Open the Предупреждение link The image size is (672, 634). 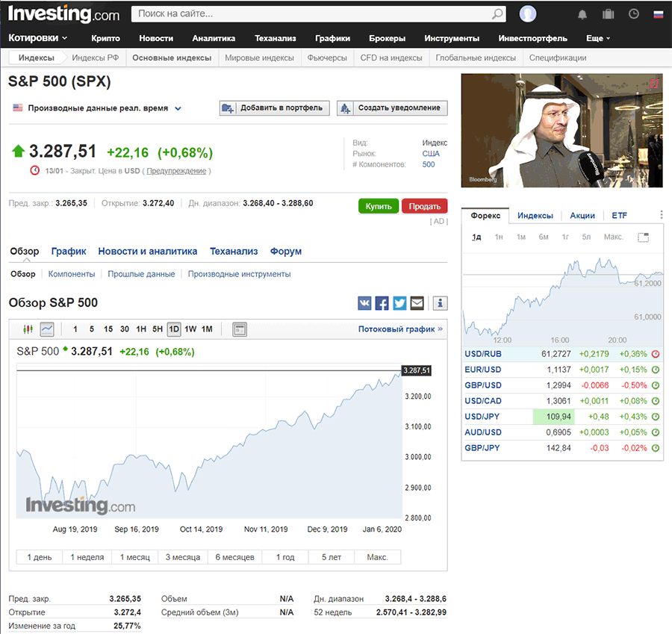pos(176,171)
